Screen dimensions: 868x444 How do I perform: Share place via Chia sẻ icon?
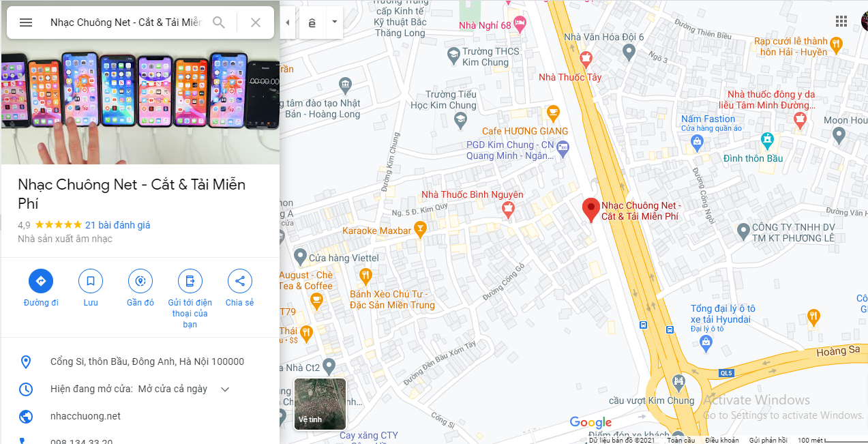(x=239, y=281)
